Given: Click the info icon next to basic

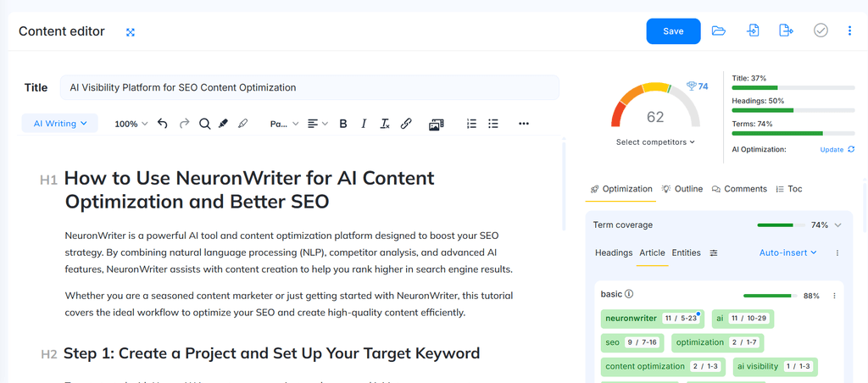Looking at the screenshot, I should 629,294.
